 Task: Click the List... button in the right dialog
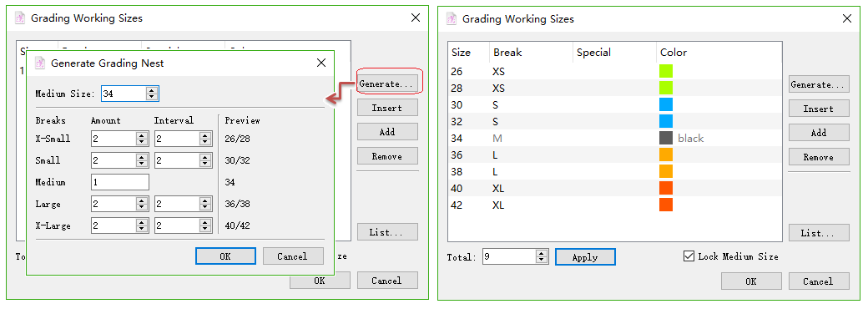pos(819,233)
